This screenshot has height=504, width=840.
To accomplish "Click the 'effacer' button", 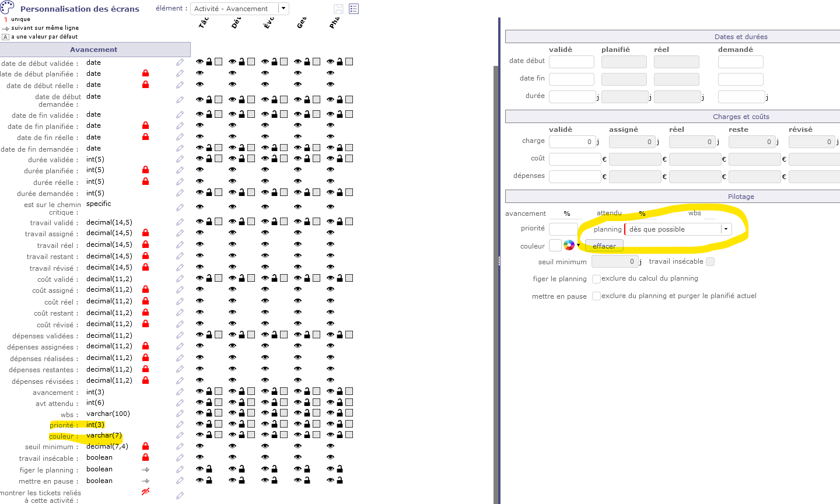I will [604, 246].
